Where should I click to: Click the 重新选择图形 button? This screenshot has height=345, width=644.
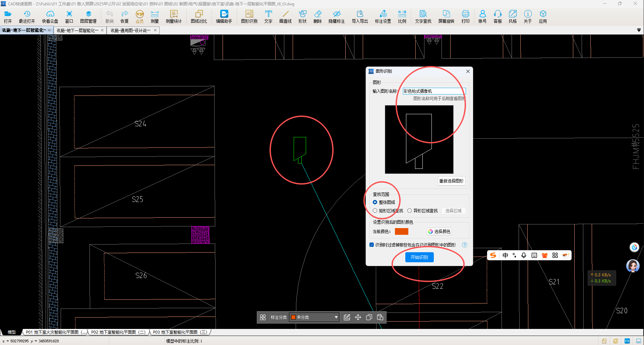[451, 181]
